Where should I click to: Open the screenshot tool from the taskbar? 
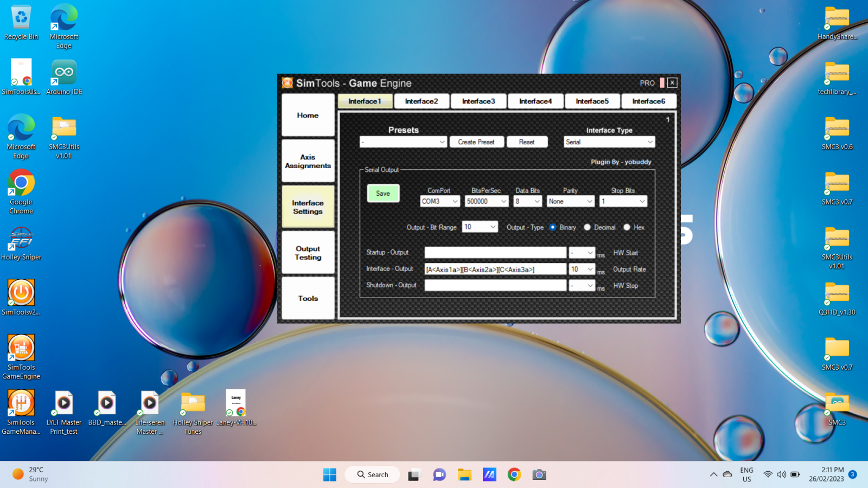click(x=539, y=474)
